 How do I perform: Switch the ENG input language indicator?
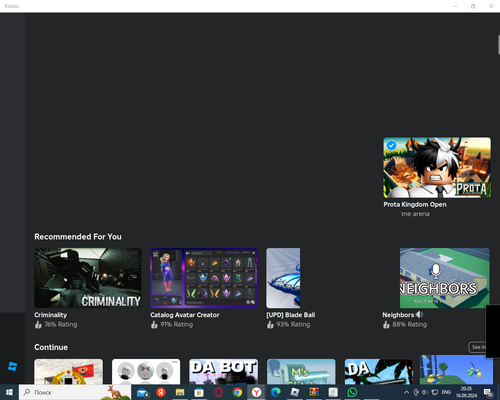click(446, 392)
